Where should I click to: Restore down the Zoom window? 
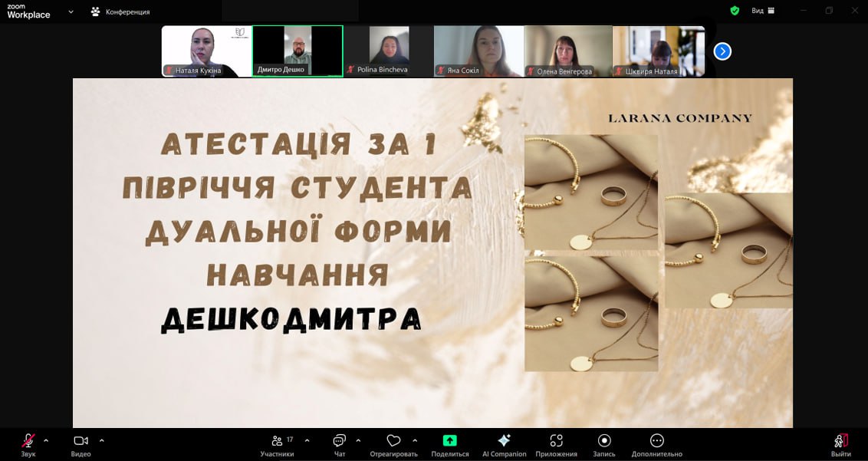(829, 11)
